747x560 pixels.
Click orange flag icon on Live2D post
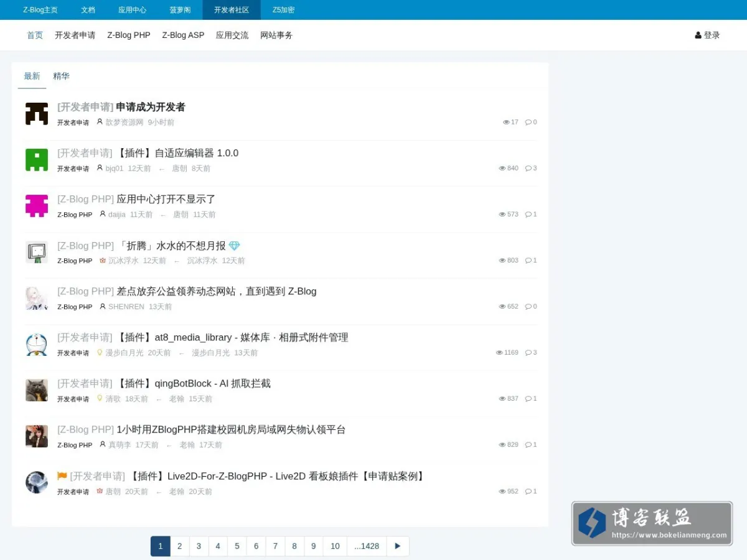coord(62,476)
